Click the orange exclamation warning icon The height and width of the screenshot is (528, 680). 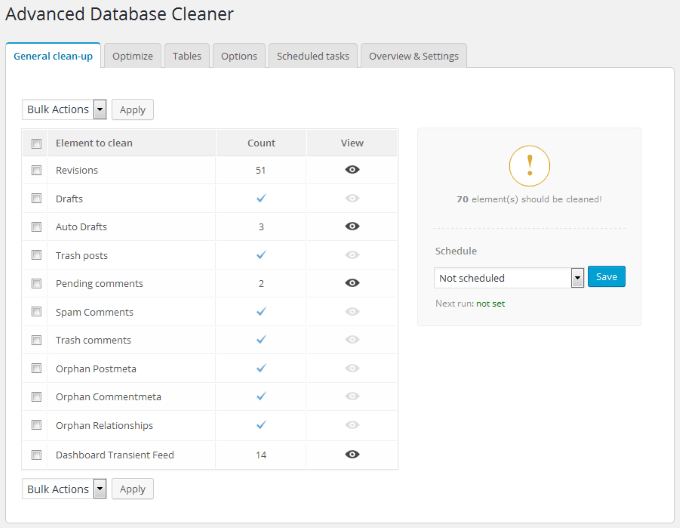(529, 164)
